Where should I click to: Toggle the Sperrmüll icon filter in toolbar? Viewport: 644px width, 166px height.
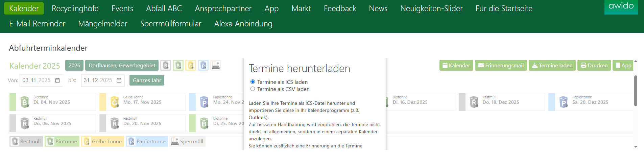tap(216, 65)
